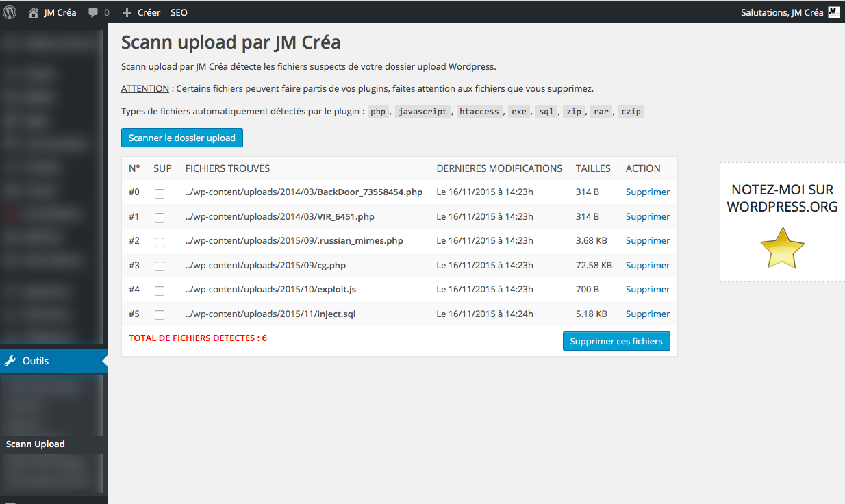This screenshot has height=504, width=845.
Task: Click the javascript file type tag
Action: click(x=422, y=112)
